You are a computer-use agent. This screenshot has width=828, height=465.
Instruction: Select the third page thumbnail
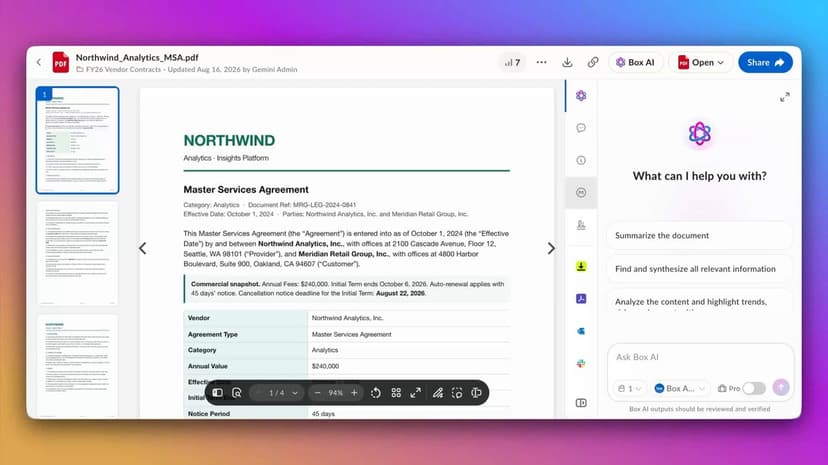(78, 365)
